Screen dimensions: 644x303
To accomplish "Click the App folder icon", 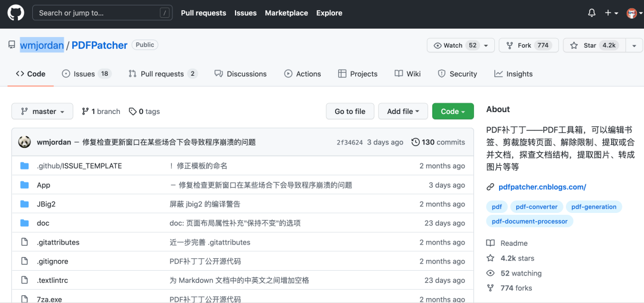I will pyautogui.click(x=24, y=185).
